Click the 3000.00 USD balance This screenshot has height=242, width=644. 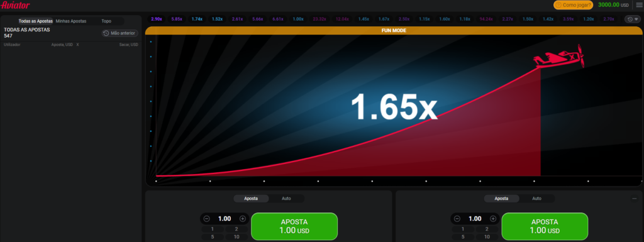point(613,5)
